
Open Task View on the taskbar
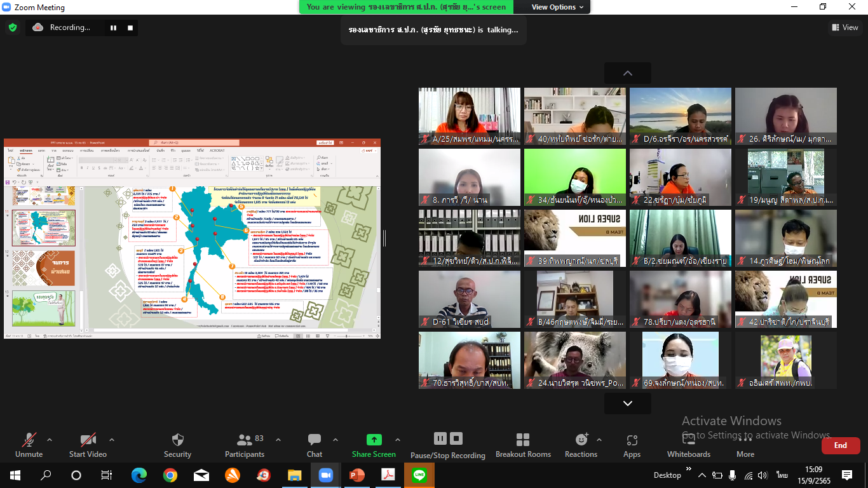point(107,475)
